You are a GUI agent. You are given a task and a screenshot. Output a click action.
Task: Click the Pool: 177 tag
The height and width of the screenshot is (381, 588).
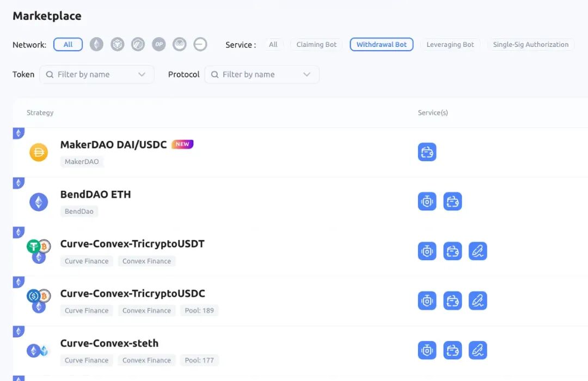click(199, 360)
